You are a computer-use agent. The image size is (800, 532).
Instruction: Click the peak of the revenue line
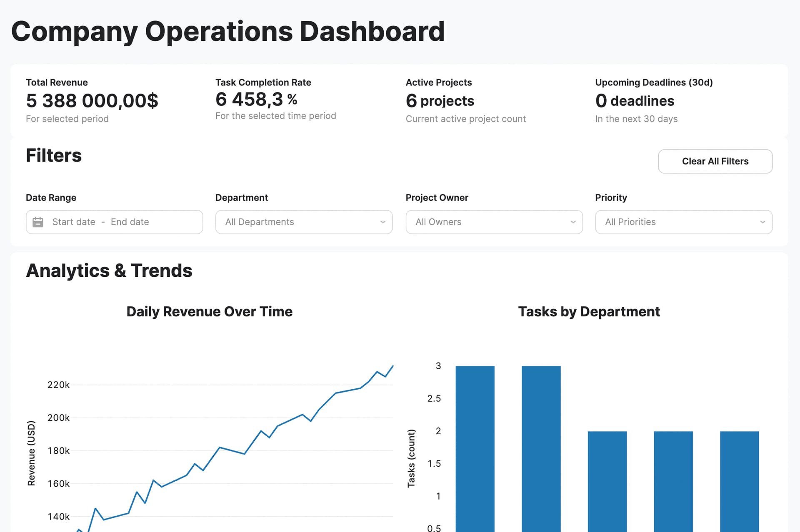click(x=392, y=366)
